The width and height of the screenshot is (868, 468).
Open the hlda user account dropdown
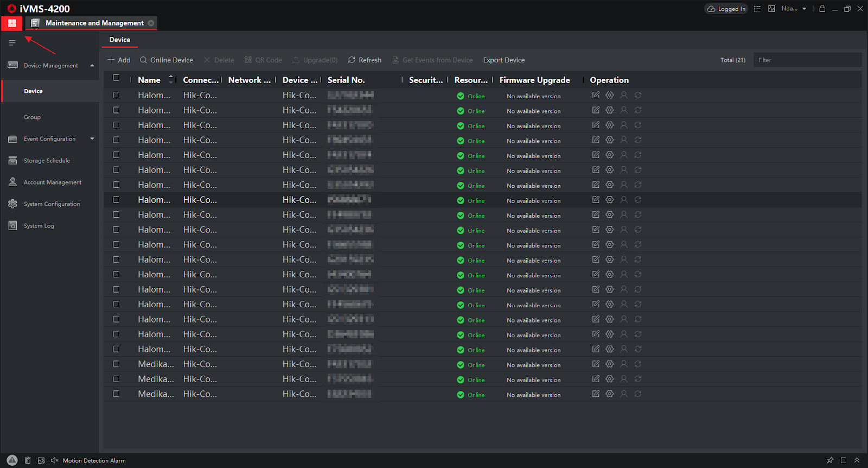pos(794,9)
